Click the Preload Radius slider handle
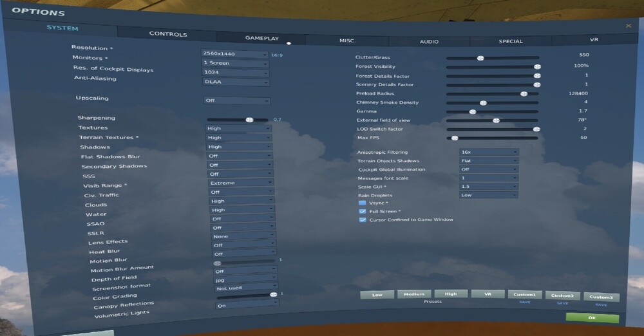Screen dimensions: 644x336 coord(524,93)
